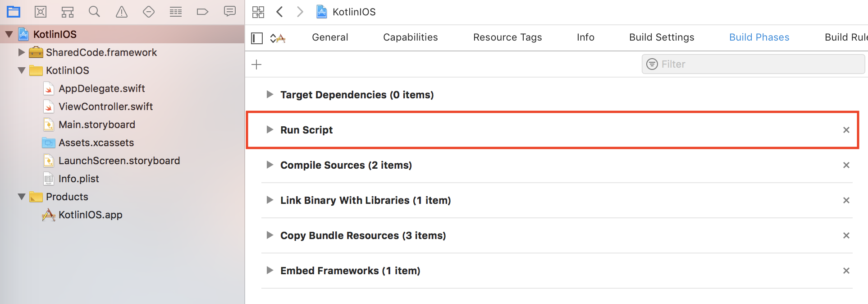Open the Capabilities tab

click(x=410, y=37)
